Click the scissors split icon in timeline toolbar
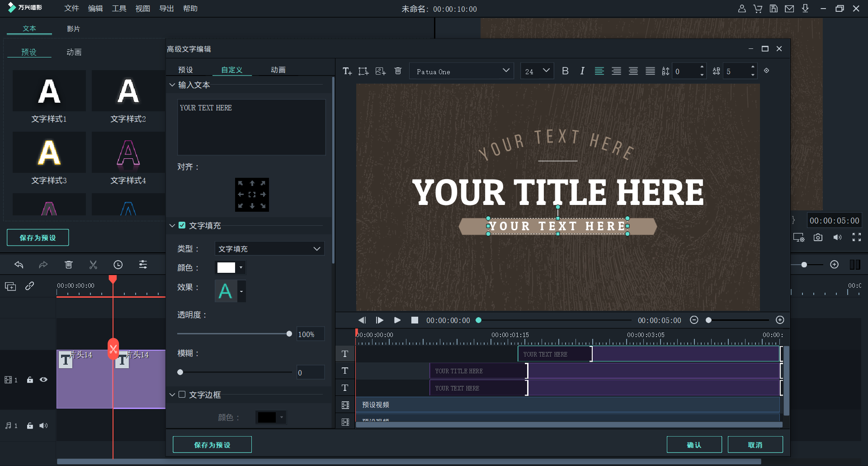Screen dimensions: 868x466 click(x=93, y=265)
